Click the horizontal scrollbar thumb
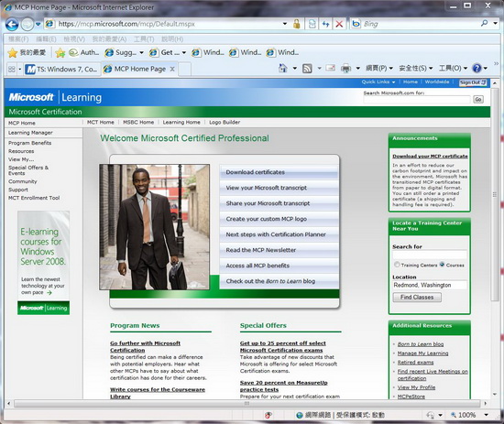 [x=247, y=403]
